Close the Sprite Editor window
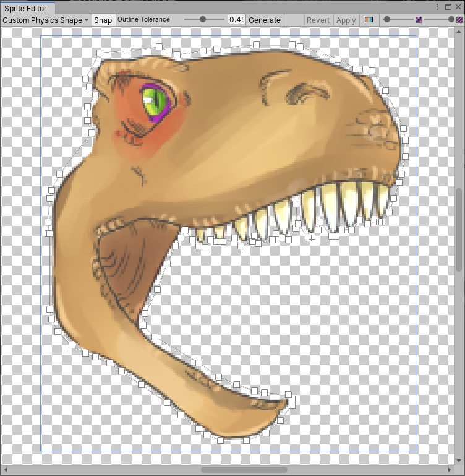 point(458,7)
